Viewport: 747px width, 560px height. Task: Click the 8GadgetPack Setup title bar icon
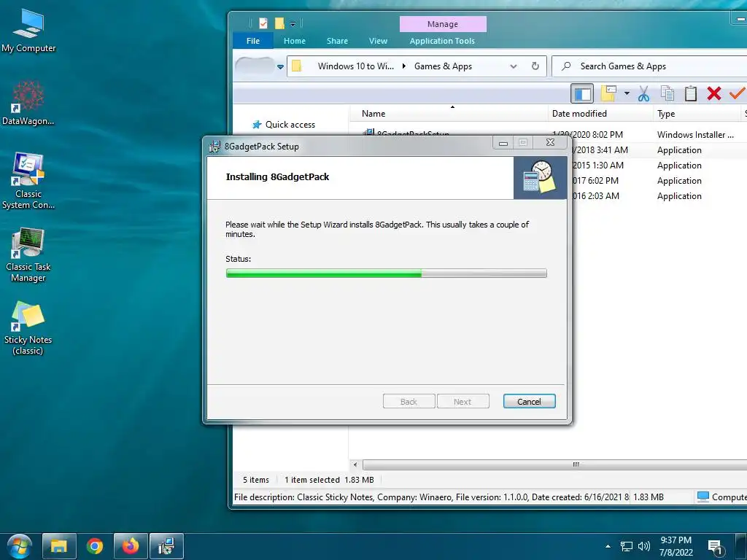point(215,146)
